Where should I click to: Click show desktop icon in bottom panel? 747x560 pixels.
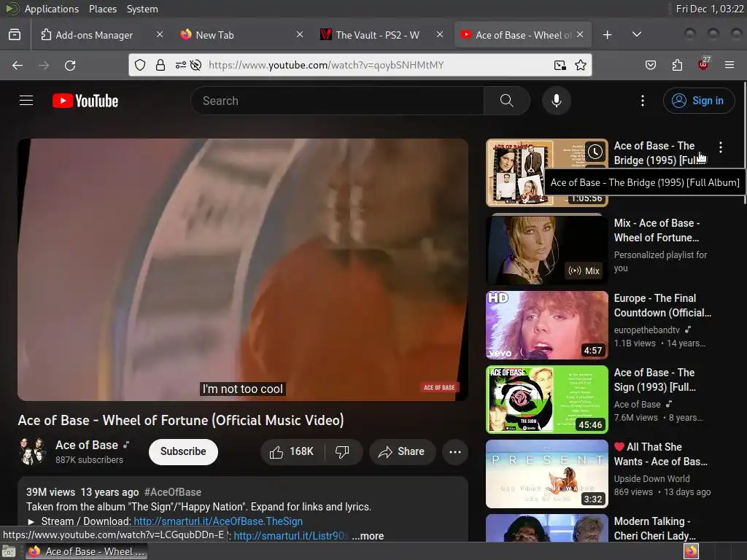(9, 552)
